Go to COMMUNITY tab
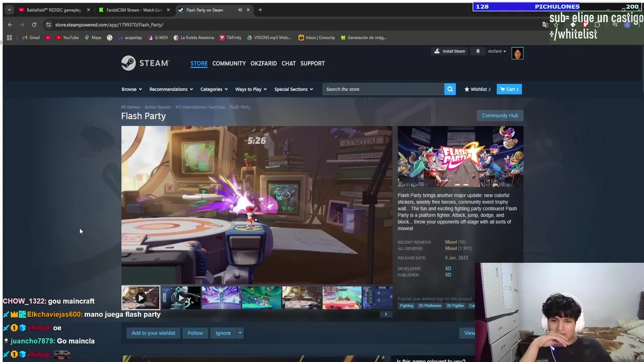This screenshot has height=362, width=644. 229,63
